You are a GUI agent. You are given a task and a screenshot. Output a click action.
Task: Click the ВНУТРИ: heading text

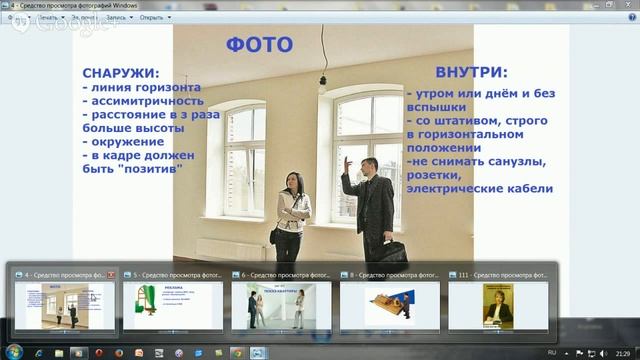(471, 72)
